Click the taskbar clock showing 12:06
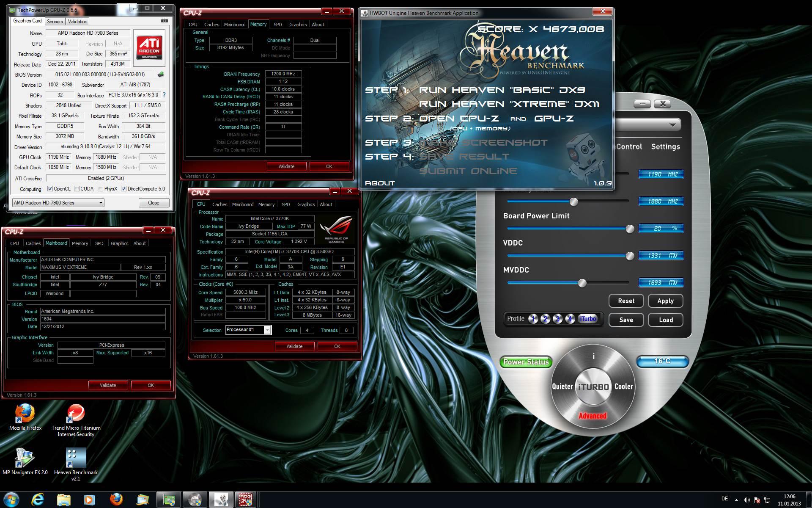 789,497
